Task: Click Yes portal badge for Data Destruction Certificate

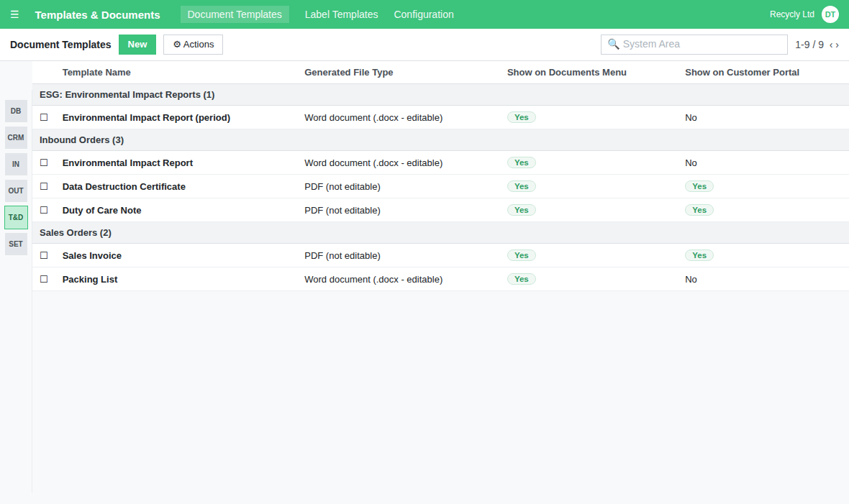Action: pos(699,186)
